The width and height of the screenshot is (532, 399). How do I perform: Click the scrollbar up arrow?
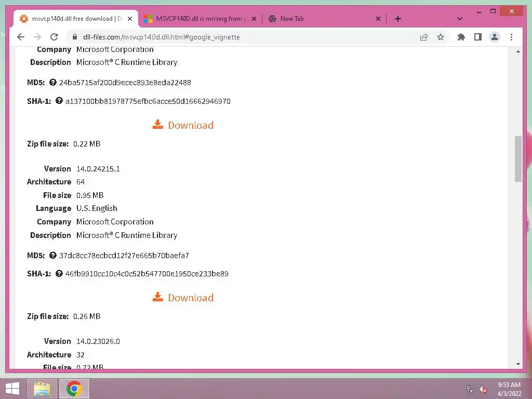(x=518, y=51)
